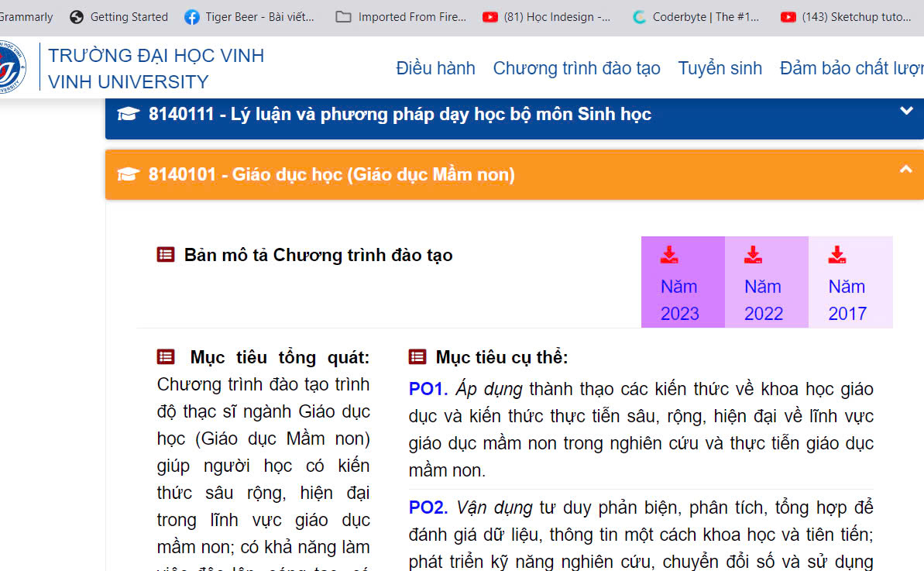
Task: Click the download icon above Năm 2017
Action: pyautogui.click(x=837, y=255)
